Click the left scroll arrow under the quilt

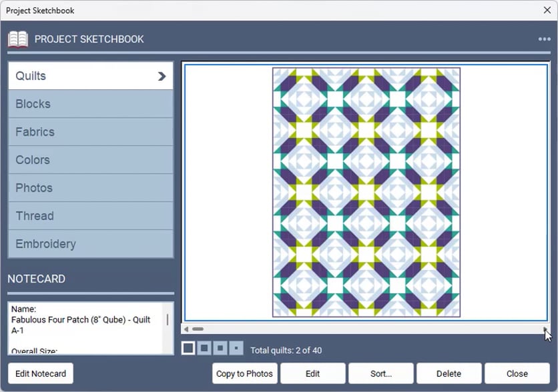(x=186, y=329)
